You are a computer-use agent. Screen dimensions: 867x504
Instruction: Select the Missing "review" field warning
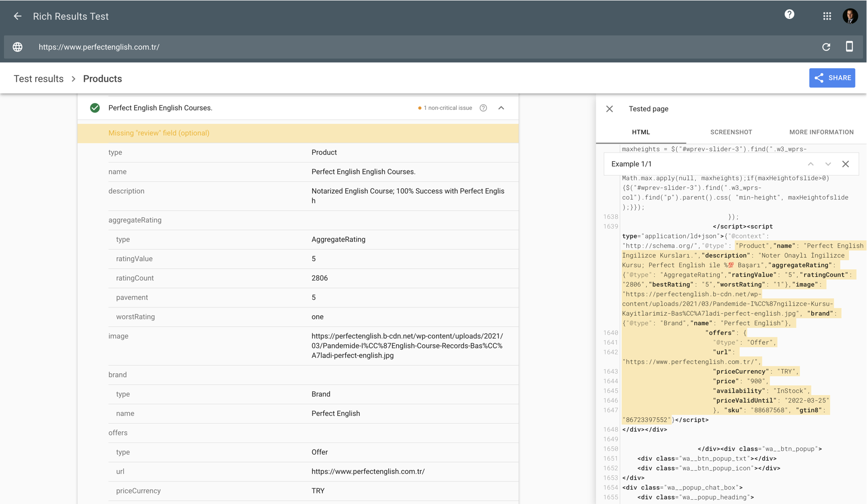click(x=298, y=133)
